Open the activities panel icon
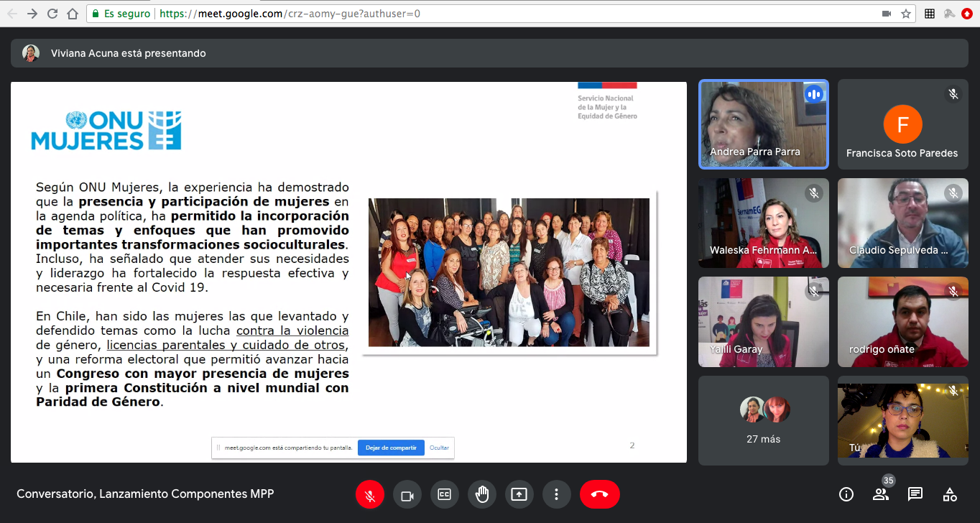980x523 pixels. [950, 494]
